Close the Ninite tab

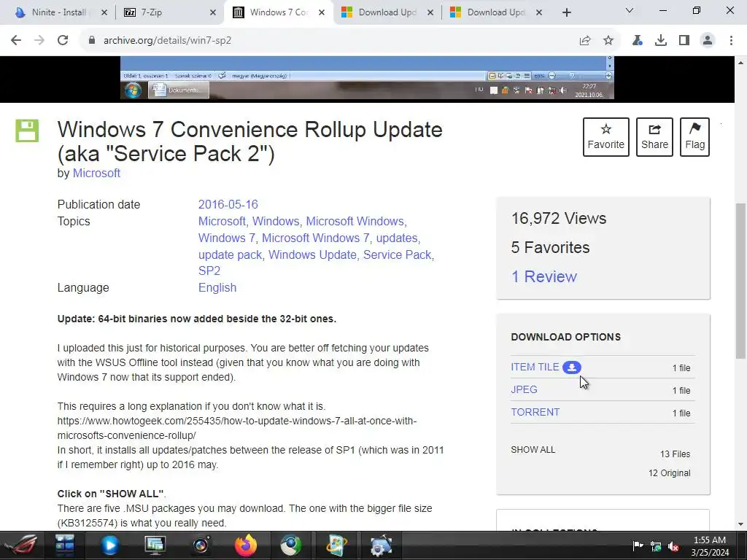(x=104, y=13)
